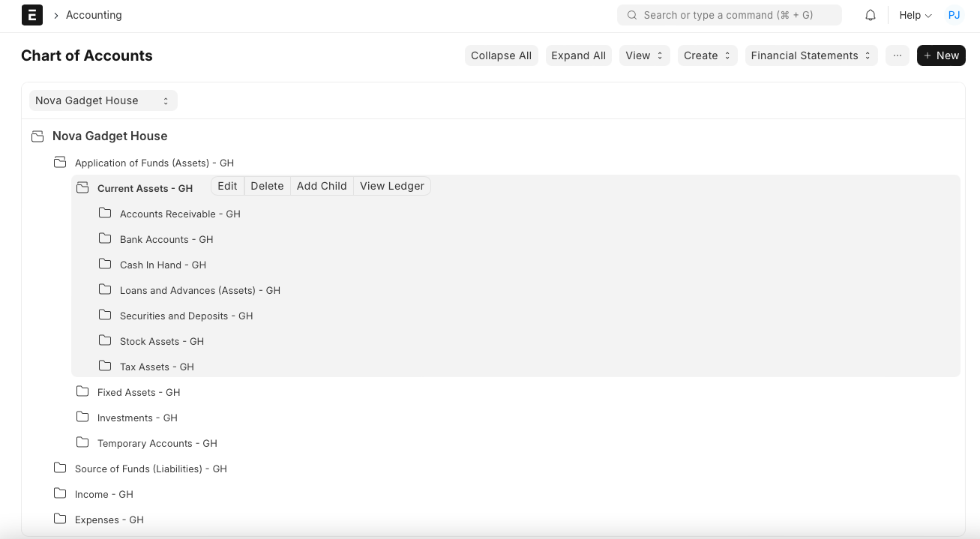Click the New account button
This screenshot has width=980, height=539.
[940, 55]
